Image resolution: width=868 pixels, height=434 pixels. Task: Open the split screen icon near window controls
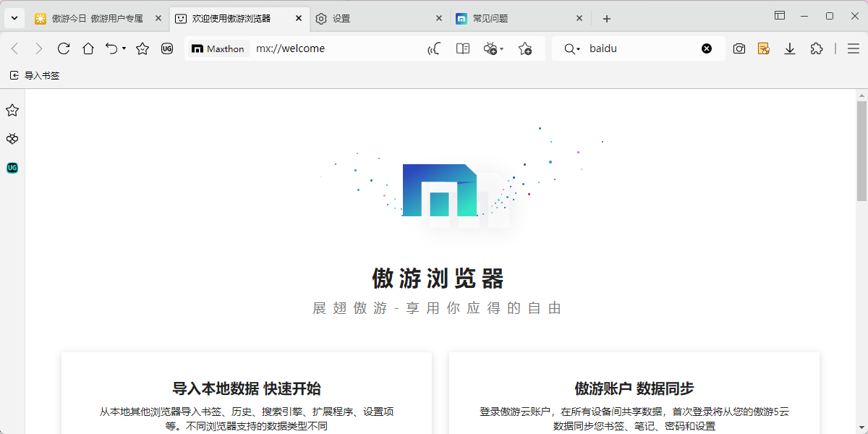tap(779, 15)
